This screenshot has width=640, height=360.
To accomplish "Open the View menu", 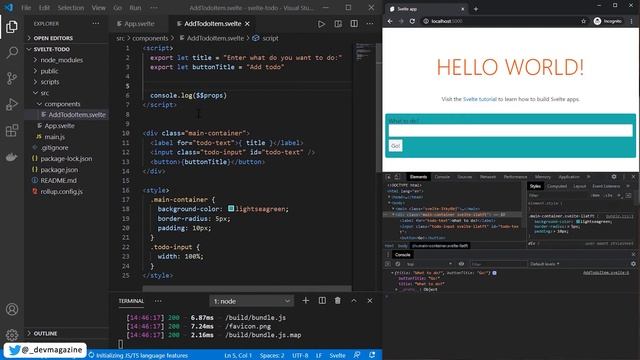I will click(x=98, y=8).
